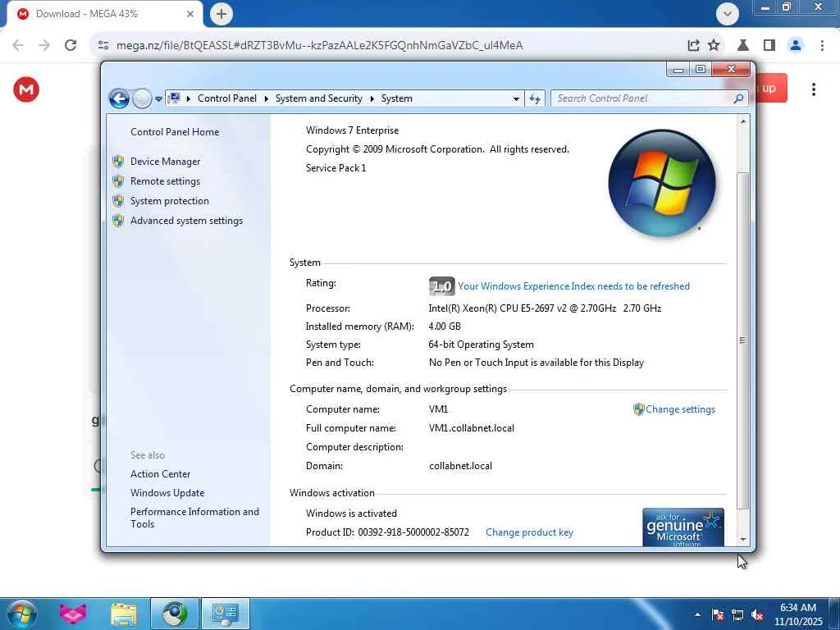The width and height of the screenshot is (840, 630).
Task: Click the share page icon in Chrome omnibox
Action: click(x=693, y=45)
